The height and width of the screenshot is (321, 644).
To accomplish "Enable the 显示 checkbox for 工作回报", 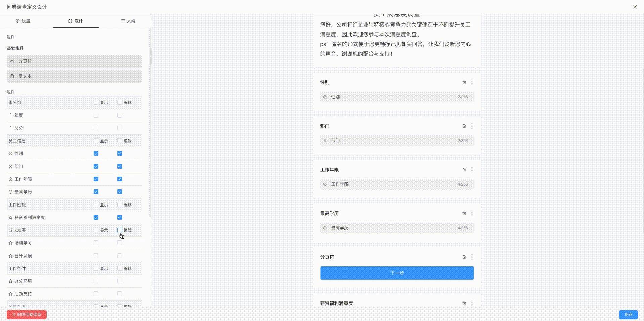I will pyautogui.click(x=96, y=204).
